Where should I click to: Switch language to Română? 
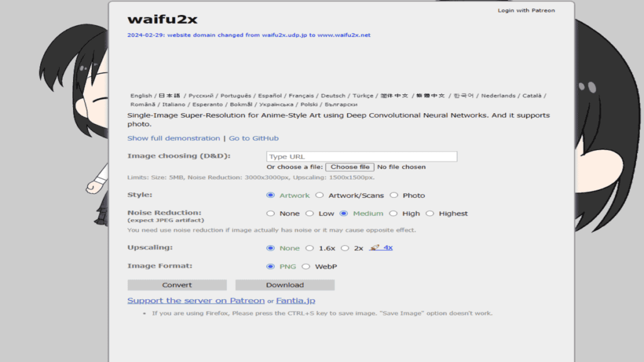(143, 105)
